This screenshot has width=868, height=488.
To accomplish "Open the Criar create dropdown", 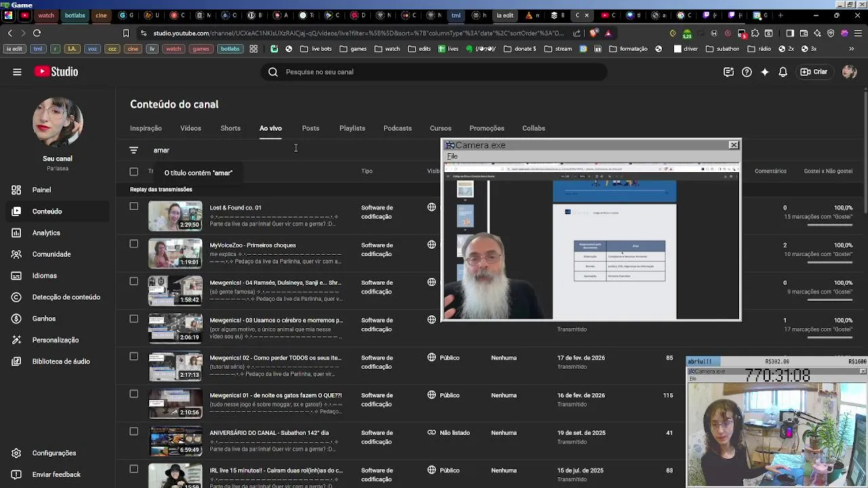I will (814, 72).
